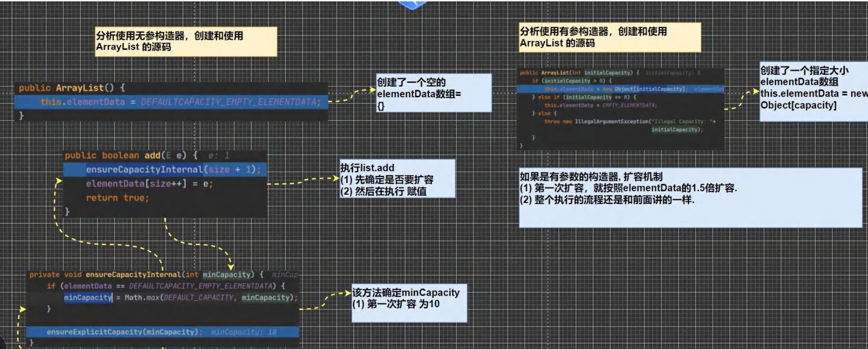Click the line '(2) 整个执行的流程还是和前面讲的一样.'
868x349 pixels.
point(607,200)
